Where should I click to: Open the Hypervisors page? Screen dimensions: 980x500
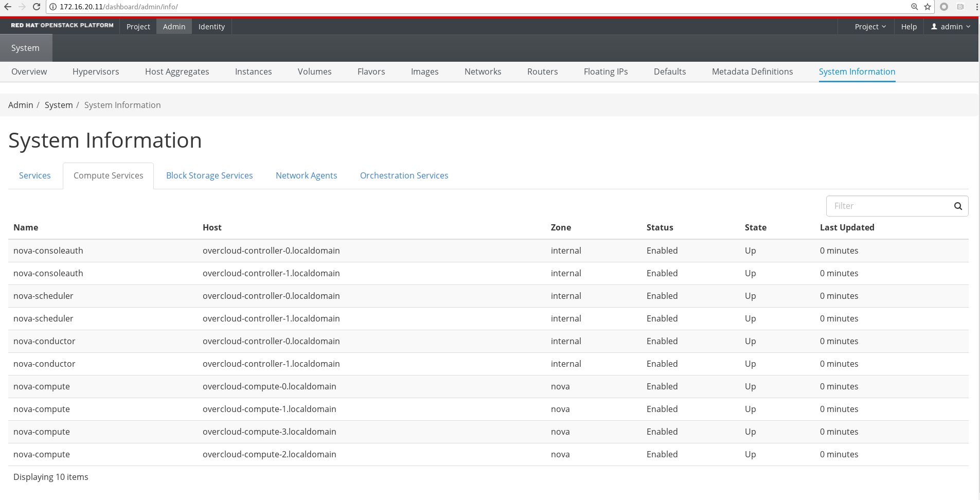[96, 72]
